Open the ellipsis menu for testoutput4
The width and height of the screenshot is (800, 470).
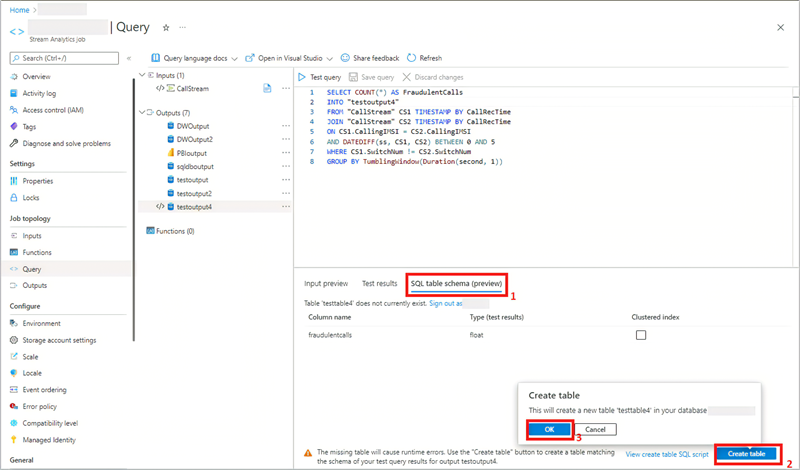coord(286,207)
